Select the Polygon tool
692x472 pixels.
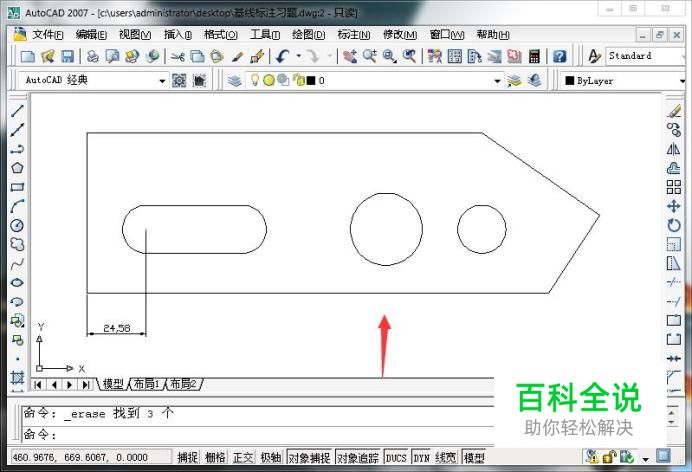coord(17,168)
